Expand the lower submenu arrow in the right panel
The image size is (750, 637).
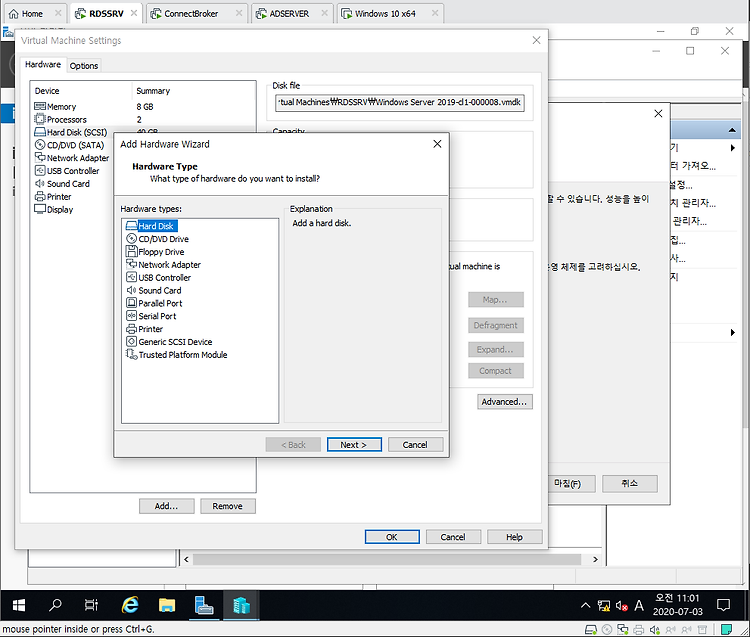732,332
